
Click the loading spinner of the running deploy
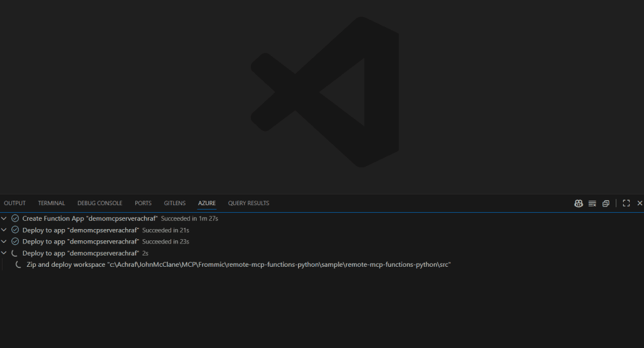[x=15, y=253]
